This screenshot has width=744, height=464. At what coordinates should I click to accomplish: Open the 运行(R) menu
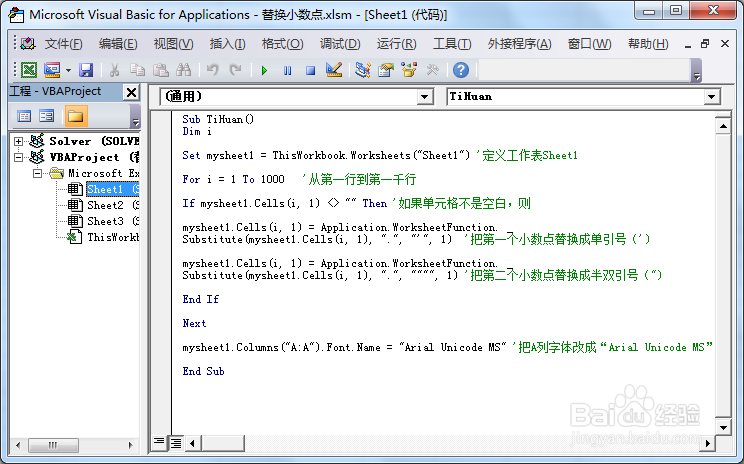(x=396, y=44)
